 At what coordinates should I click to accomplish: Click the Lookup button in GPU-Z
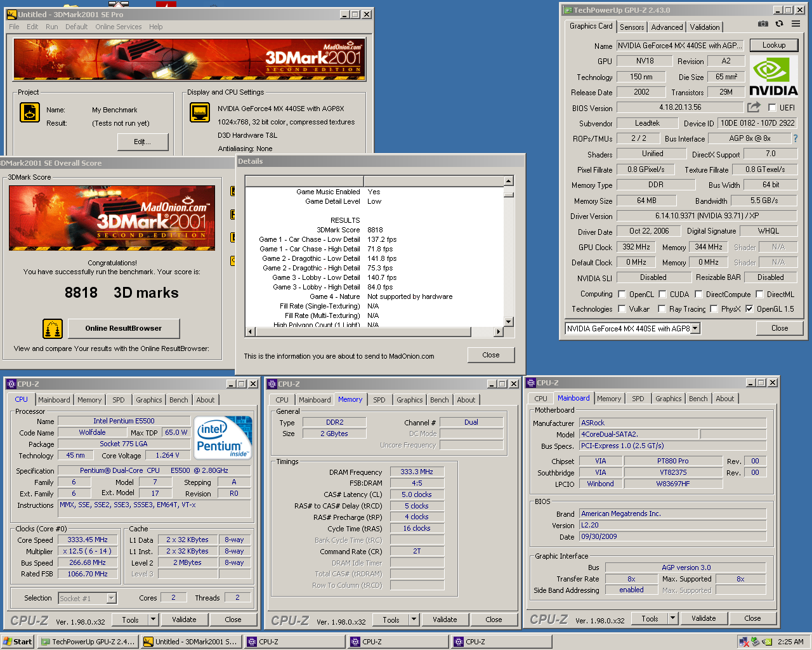774,45
